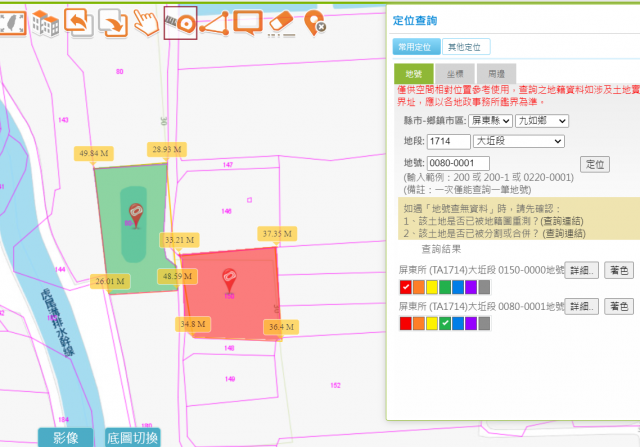Click the 定位 button
This screenshot has height=447, width=640.
594,164
